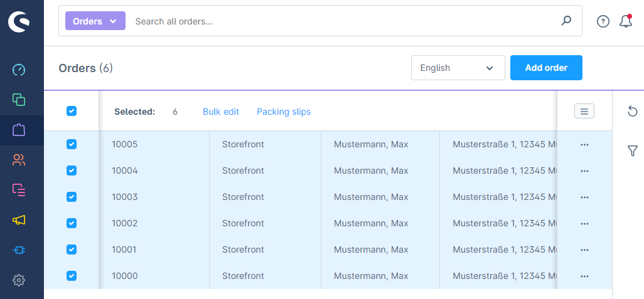
Task: Open the Orders search scope dropdown
Action: pos(95,21)
